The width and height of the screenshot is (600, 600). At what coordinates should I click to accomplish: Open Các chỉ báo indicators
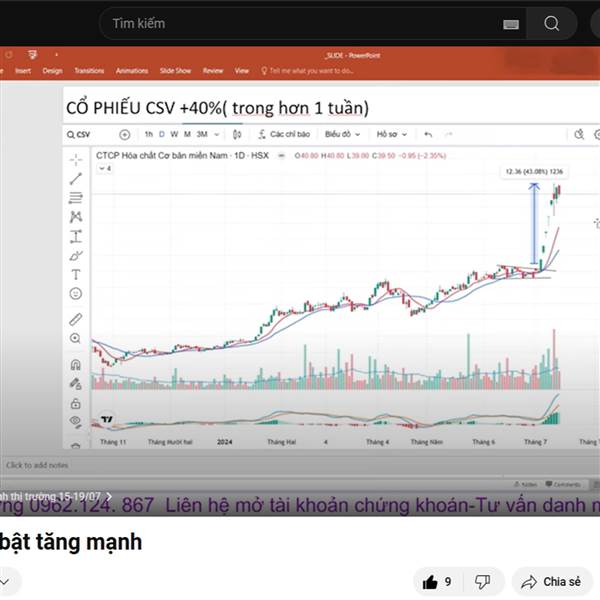tap(284, 134)
